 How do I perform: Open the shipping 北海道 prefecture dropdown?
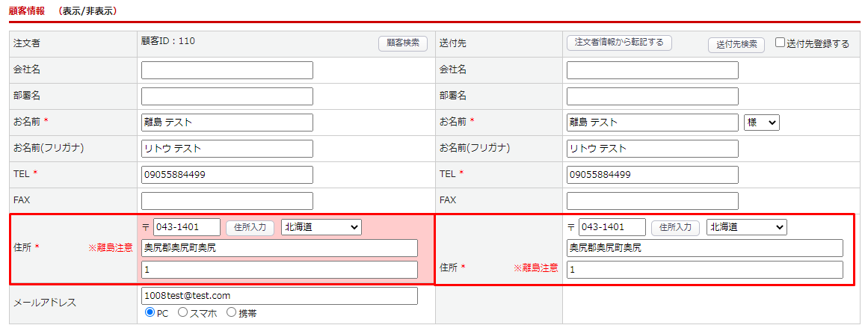746,227
